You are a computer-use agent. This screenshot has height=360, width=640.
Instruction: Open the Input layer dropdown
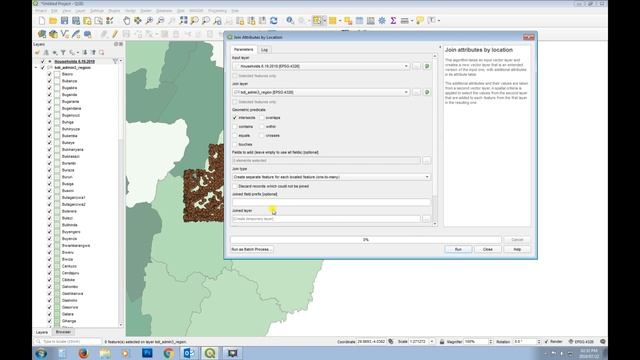pos(321,66)
